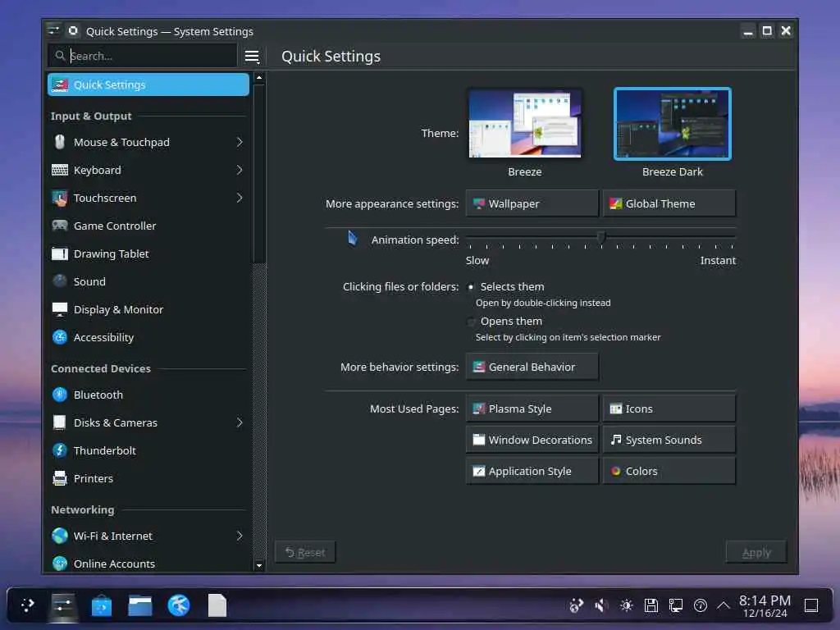Open Discover software store from taskbar
Viewport: 840px width, 630px height.
(101, 606)
